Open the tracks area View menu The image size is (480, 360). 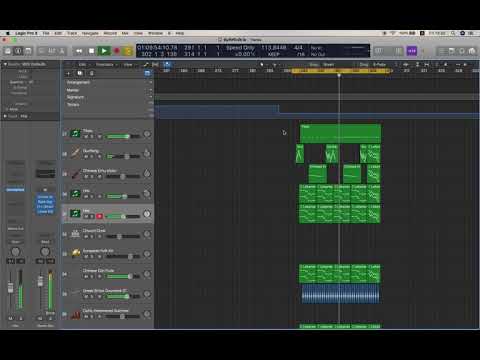(x=128, y=64)
